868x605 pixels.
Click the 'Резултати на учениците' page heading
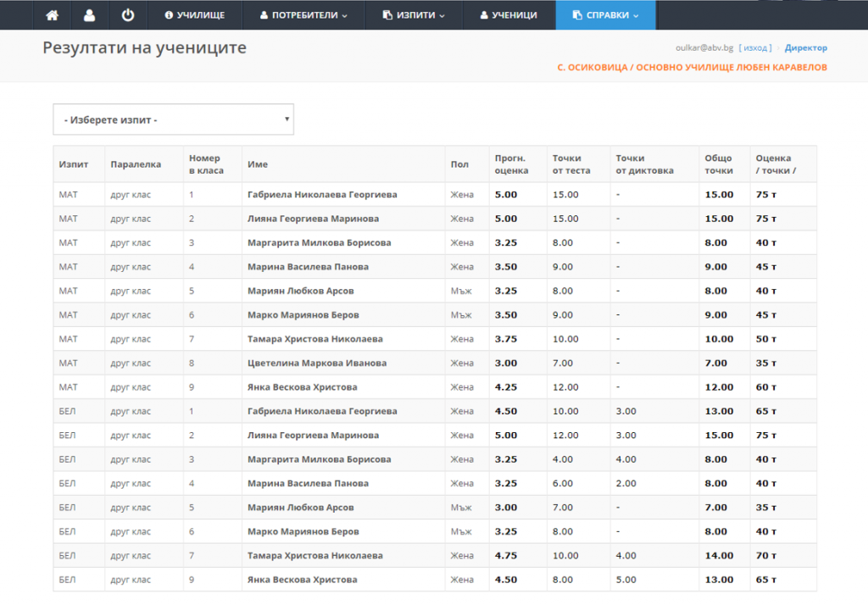point(144,47)
